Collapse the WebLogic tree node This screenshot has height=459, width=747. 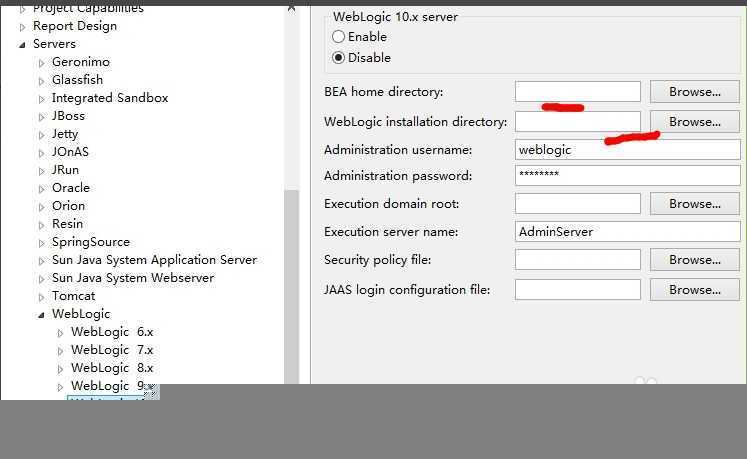tap(41, 315)
